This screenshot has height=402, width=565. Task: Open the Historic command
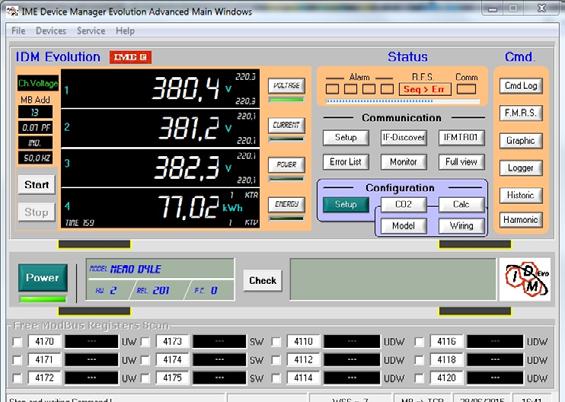coord(521,195)
